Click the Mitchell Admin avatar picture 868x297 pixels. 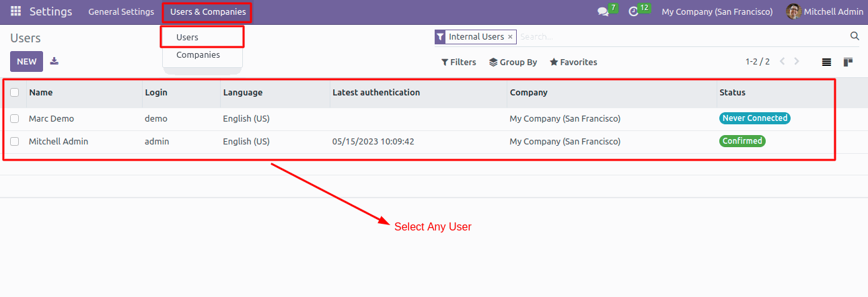click(793, 11)
